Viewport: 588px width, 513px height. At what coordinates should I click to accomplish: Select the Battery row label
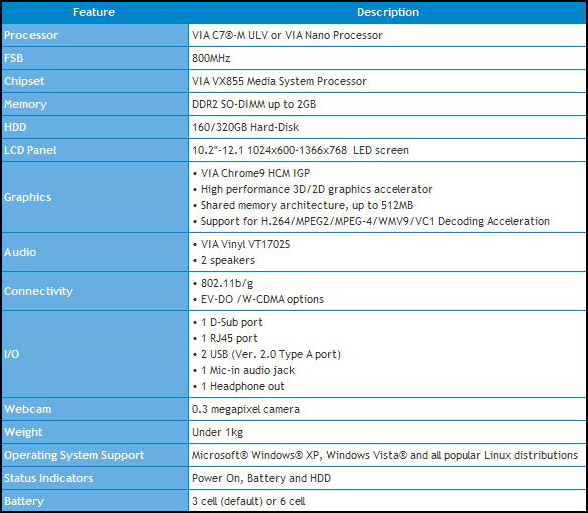click(x=24, y=501)
